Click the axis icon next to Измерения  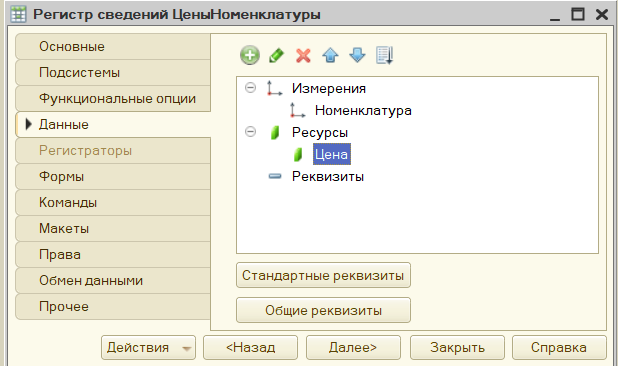pos(274,88)
